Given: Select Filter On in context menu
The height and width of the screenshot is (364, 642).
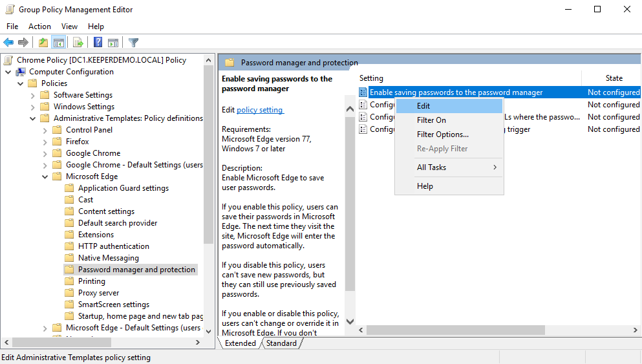Looking at the screenshot, I should click(431, 120).
